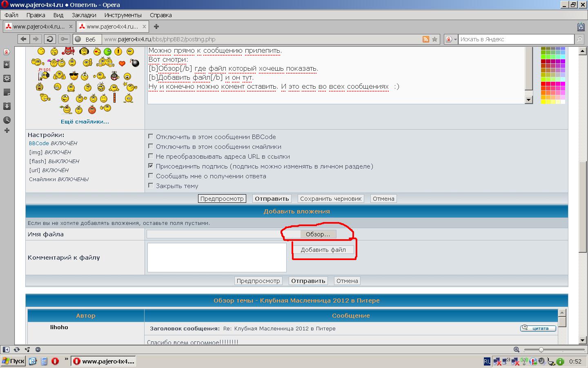Open the new tab plus button
This screenshot has width=588, height=368.
(156, 27)
